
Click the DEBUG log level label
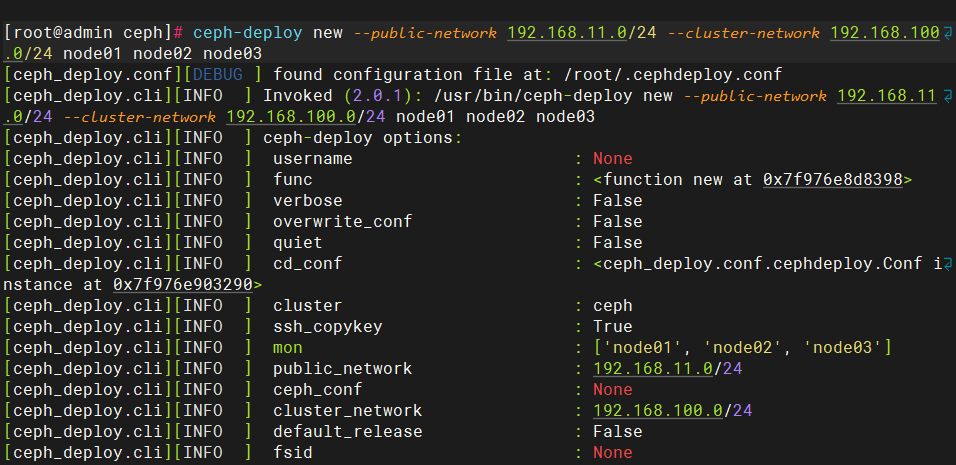pos(218,75)
